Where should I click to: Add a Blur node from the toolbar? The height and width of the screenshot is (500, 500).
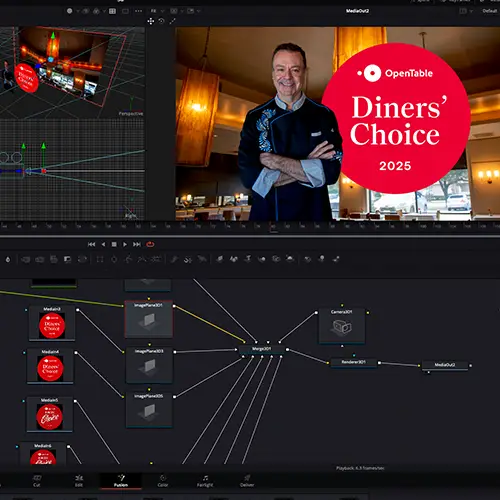point(8,259)
